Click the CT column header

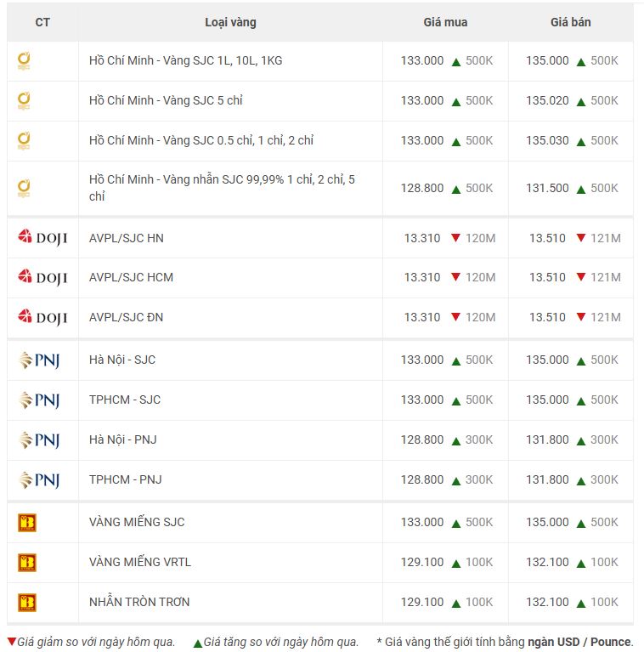coord(42,22)
